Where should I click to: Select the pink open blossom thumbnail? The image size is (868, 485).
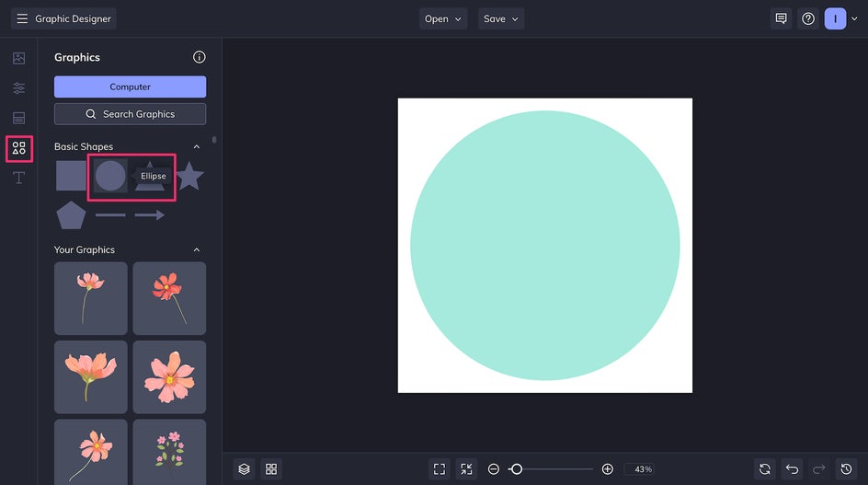tap(169, 377)
